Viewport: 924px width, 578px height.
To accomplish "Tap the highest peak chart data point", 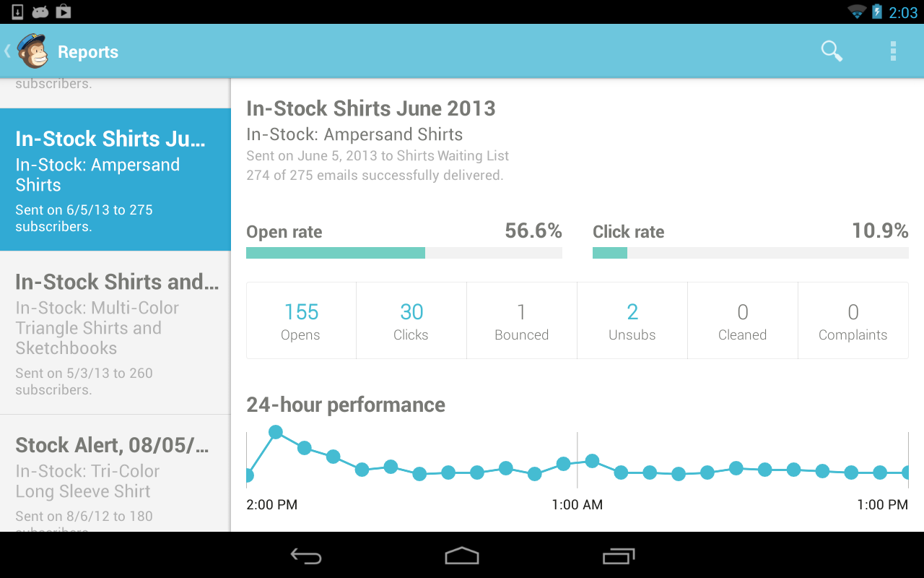I will coord(275,432).
